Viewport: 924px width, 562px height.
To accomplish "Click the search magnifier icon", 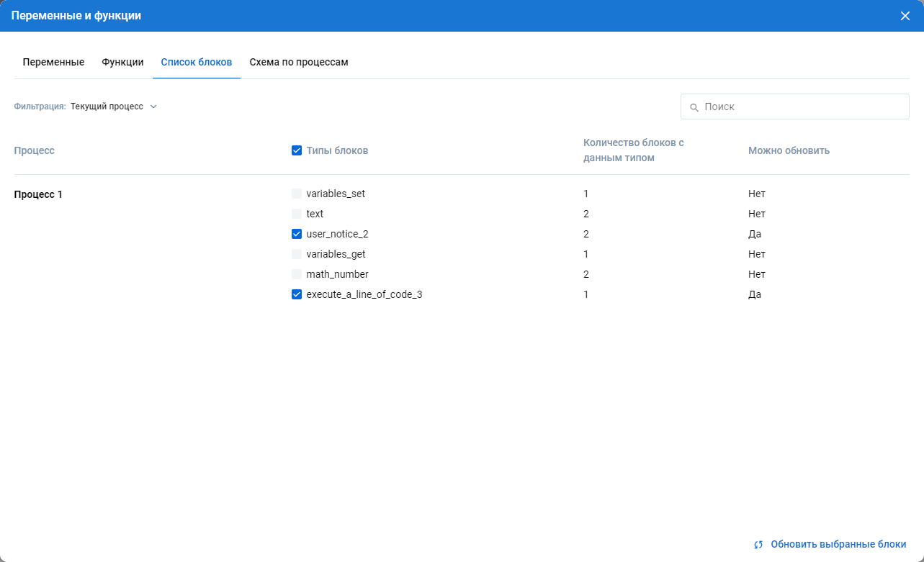I will coord(694,107).
